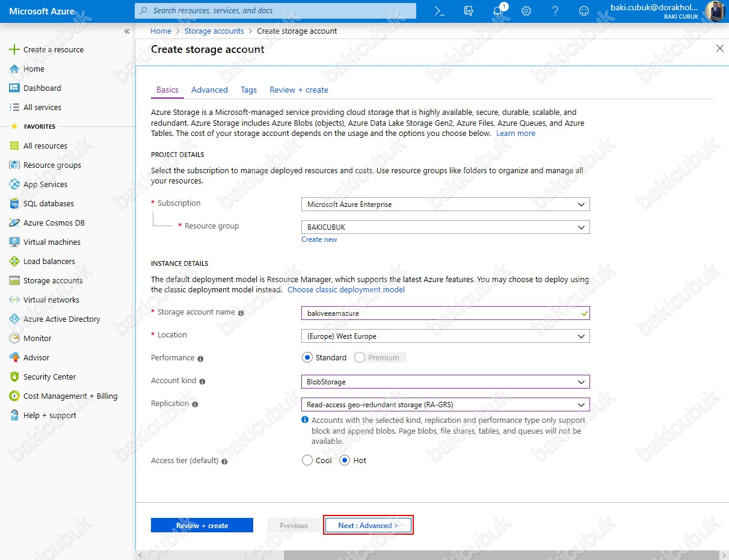Click the Create a resource plus icon
This screenshot has height=560, width=729.
14,49
